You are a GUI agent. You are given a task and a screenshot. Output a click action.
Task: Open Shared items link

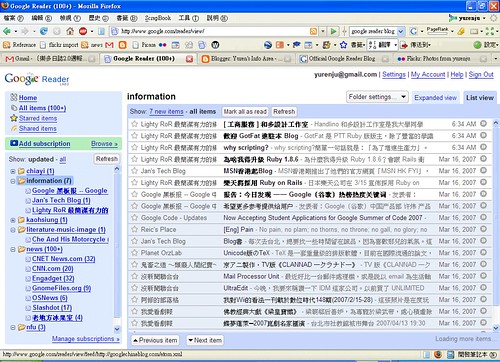click(x=37, y=129)
